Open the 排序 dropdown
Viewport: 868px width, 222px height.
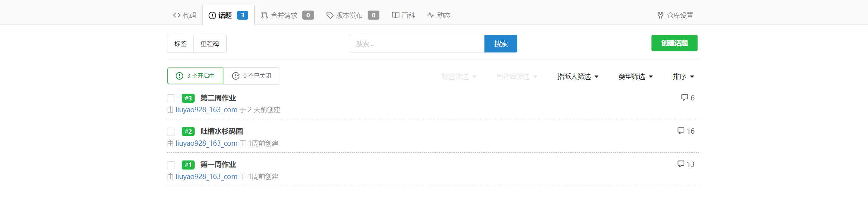[x=683, y=77]
